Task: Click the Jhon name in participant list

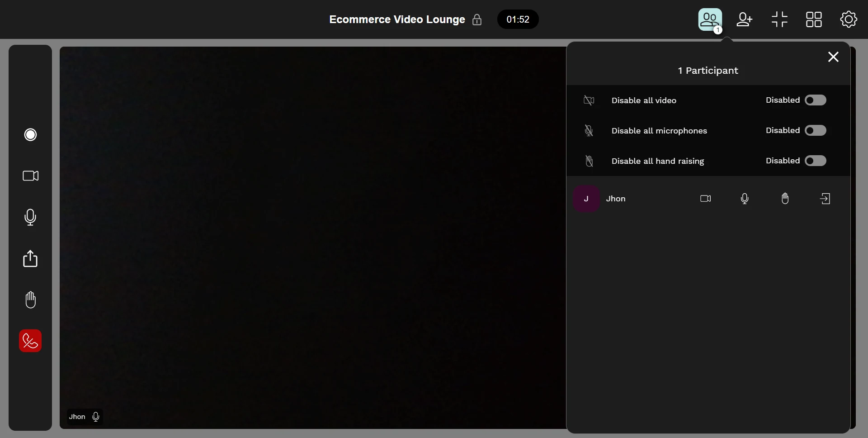Action: 616,199
